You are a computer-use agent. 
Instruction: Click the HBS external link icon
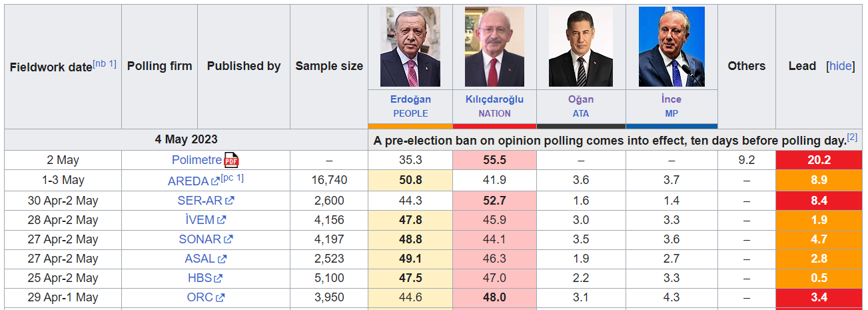[x=218, y=278]
